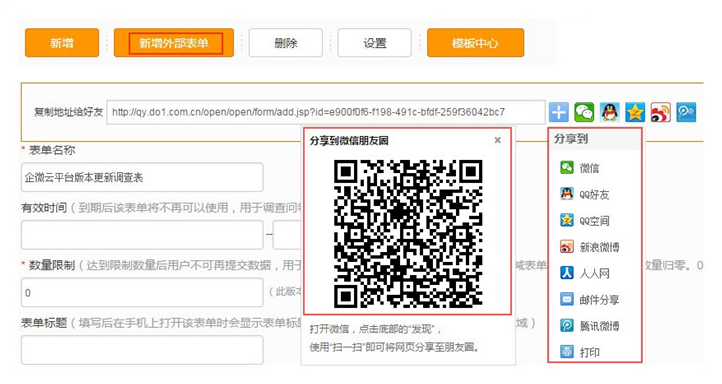Open the 模板中心 button
Image resolution: width=722 pixels, height=384 pixels.
[x=475, y=43]
